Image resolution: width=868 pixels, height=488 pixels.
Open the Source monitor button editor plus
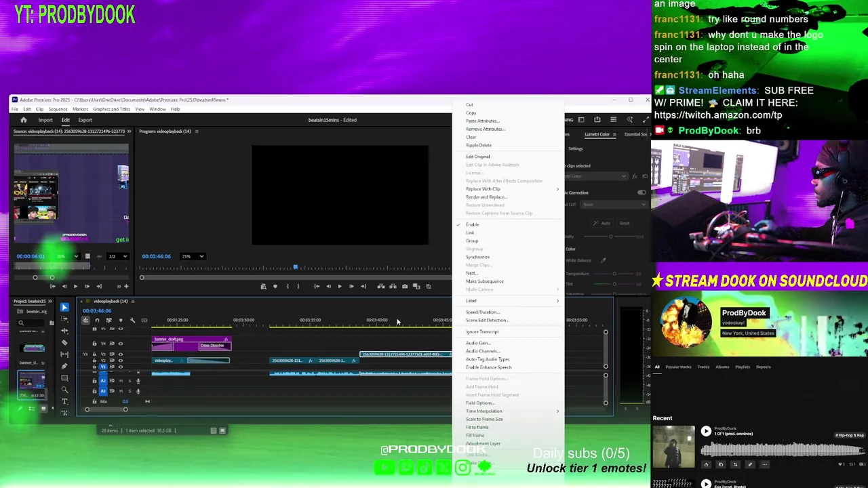126,286
